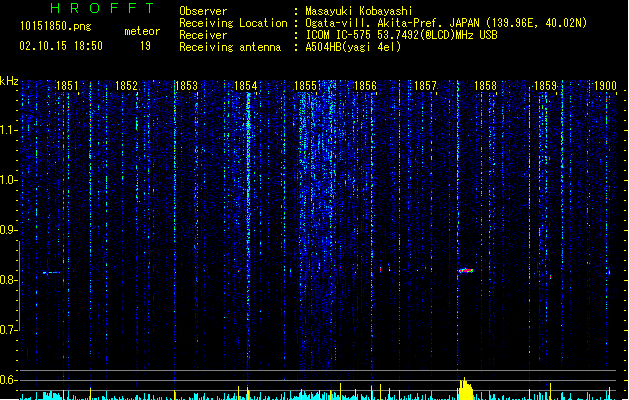Click the Receiver label
The height and width of the screenshot is (400, 629).
(x=203, y=35)
